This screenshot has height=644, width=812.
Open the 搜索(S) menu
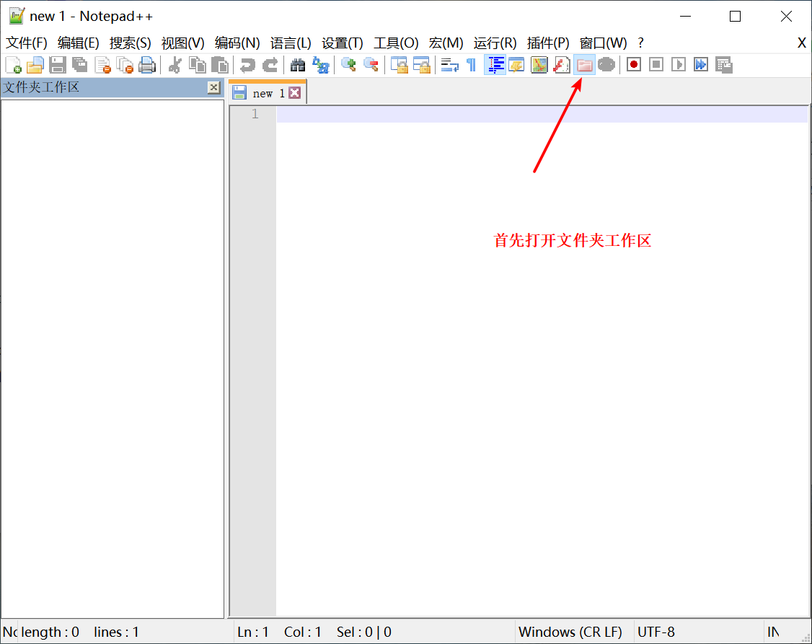coord(130,43)
